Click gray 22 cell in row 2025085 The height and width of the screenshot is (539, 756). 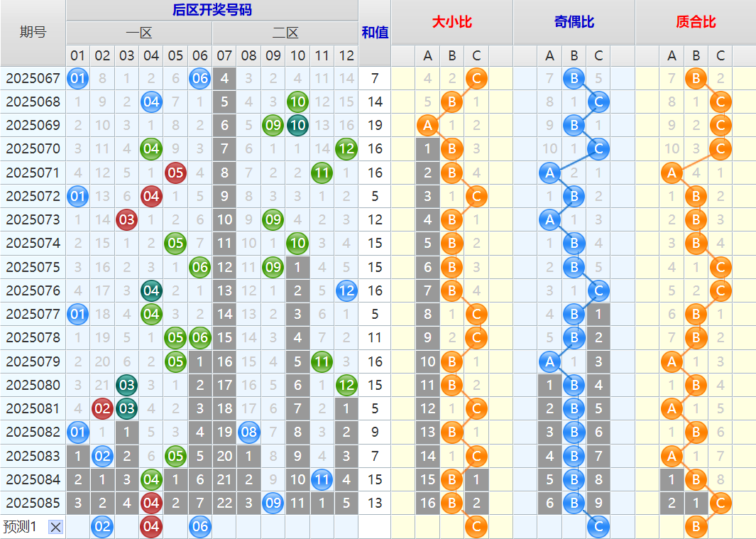[224, 503]
